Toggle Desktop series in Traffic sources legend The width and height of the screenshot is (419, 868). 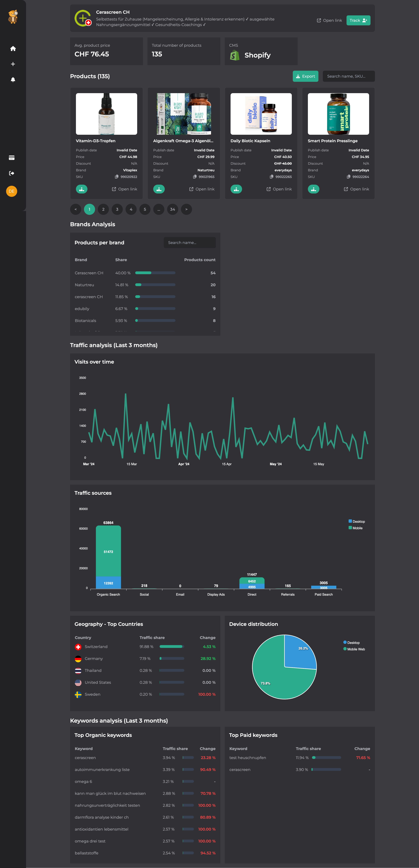(x=356, y=521)
